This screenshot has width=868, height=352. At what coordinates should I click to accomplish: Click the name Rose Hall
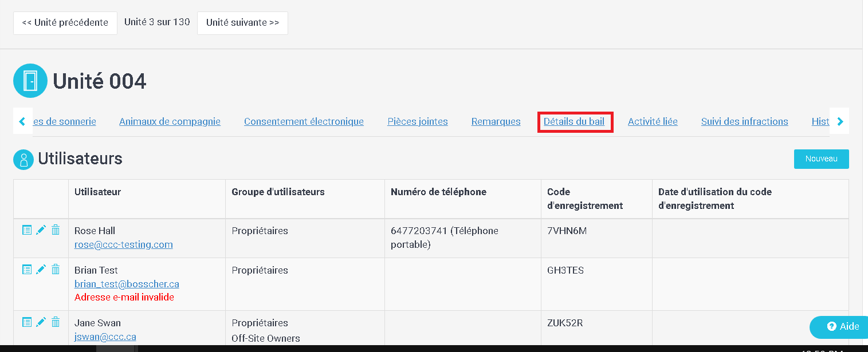[x=95, y=231]
